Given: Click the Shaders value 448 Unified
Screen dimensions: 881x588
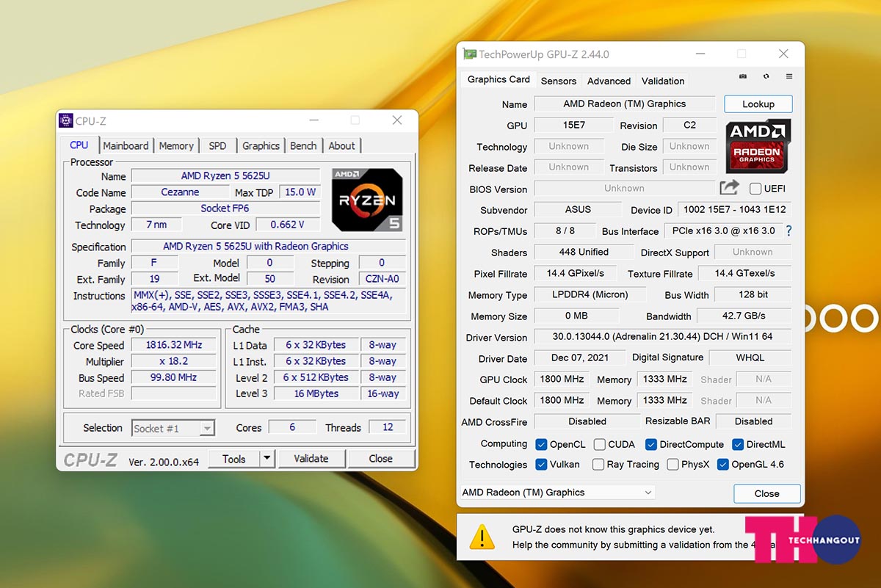Looking at the screenshot, I should click(x=584, y=252).
